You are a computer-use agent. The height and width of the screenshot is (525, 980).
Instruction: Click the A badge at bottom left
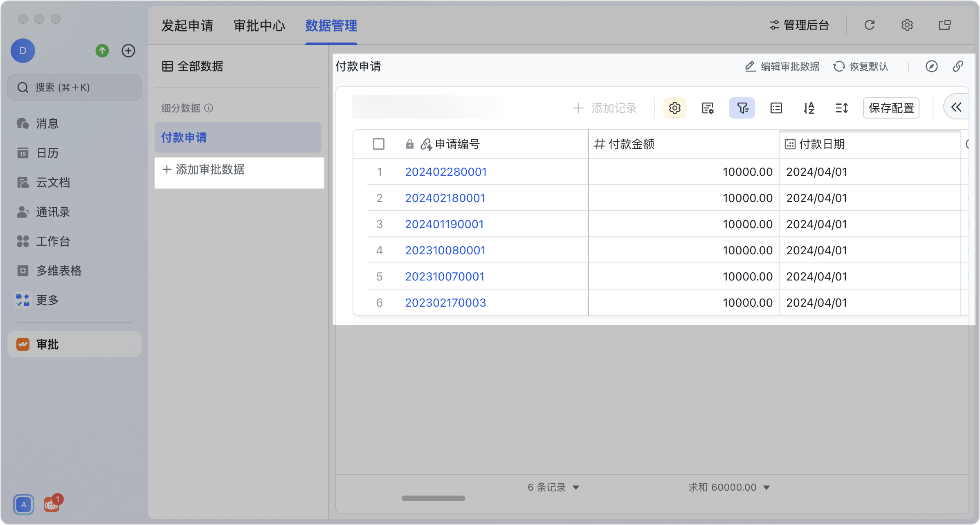[24, 505]
